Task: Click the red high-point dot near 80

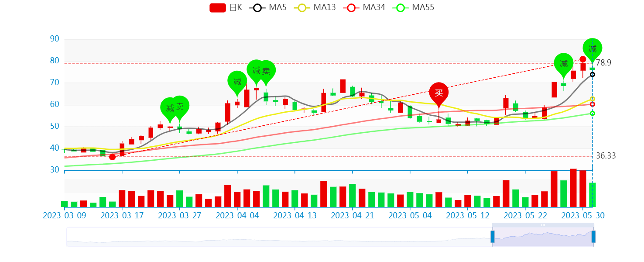Action: tap(582, 59)
